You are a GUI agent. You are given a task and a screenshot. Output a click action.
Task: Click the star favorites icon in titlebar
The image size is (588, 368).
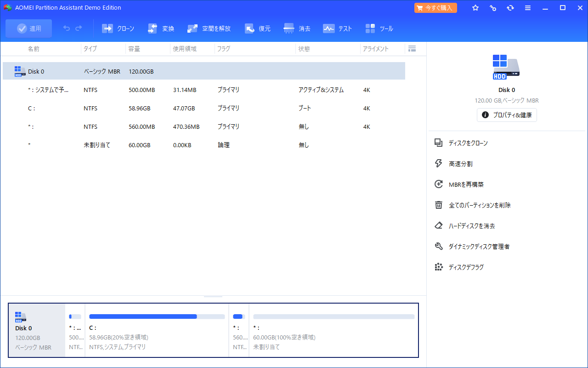pyautogui.click(x=475, y=7)
